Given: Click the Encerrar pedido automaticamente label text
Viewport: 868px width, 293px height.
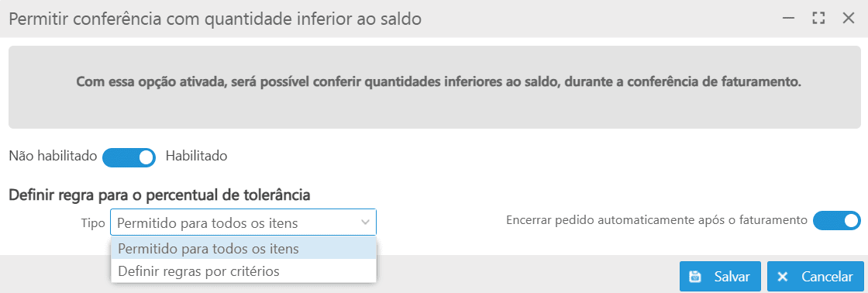Looking at the screenshot, I should 656,220.
